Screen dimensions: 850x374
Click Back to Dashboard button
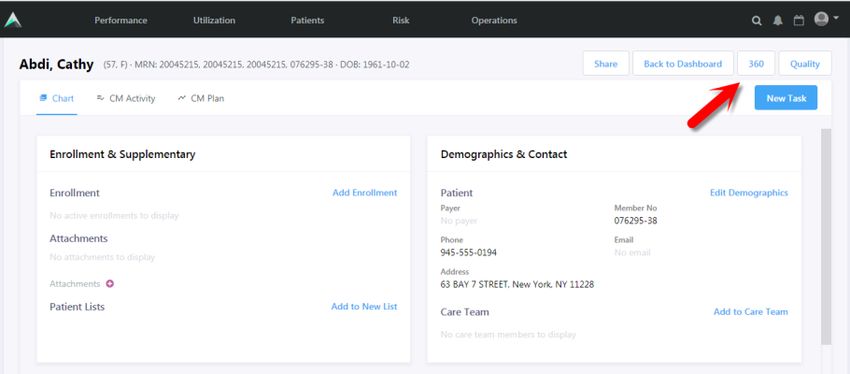coord(682,63)
